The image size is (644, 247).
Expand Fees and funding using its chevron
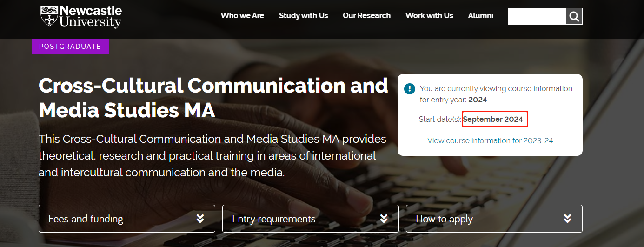[x=200, y=219]
